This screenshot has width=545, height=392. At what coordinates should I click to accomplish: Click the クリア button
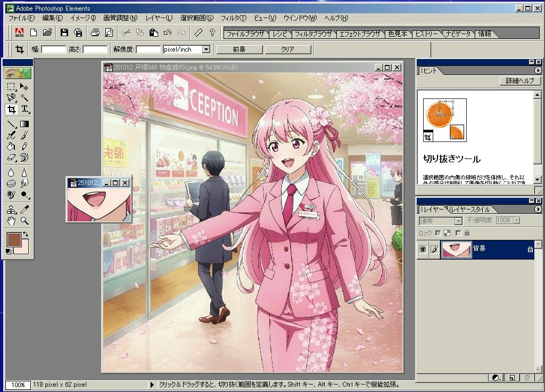(287, 49)
